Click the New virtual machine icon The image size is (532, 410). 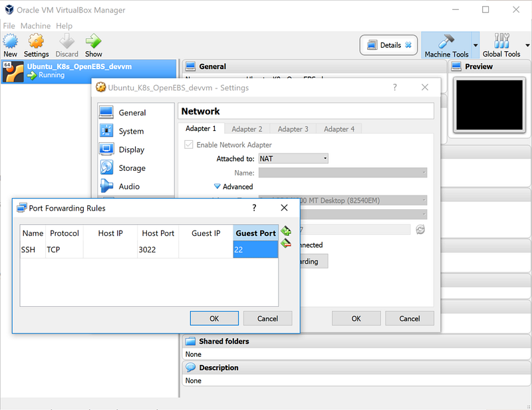[x=10, y=41]
